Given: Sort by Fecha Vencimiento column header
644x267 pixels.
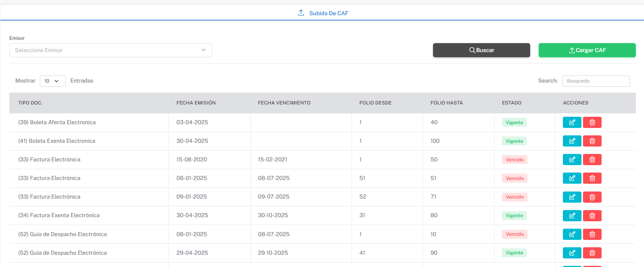Looking at the screenshot, I should [x=284, y=103].
